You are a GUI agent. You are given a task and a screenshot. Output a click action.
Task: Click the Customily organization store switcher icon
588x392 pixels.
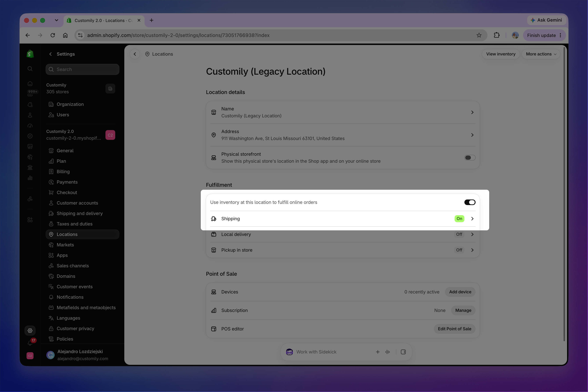tap(110, 89)
